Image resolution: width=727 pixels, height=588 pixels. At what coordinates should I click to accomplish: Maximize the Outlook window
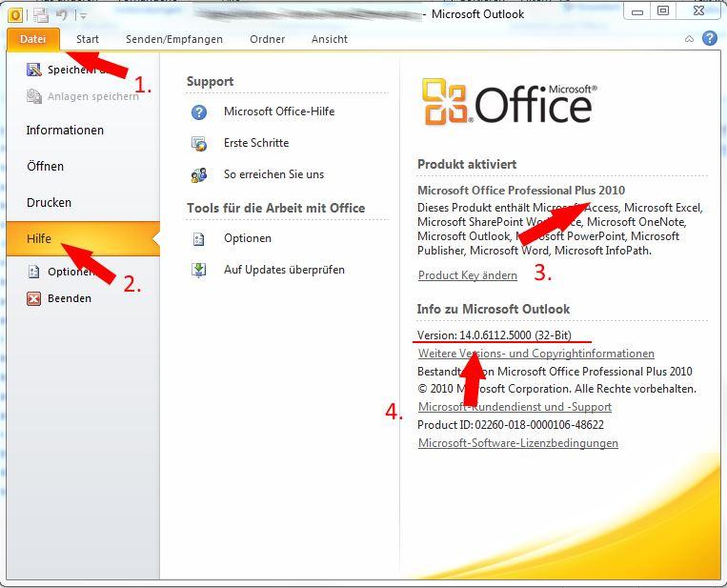tap(663, 11)
